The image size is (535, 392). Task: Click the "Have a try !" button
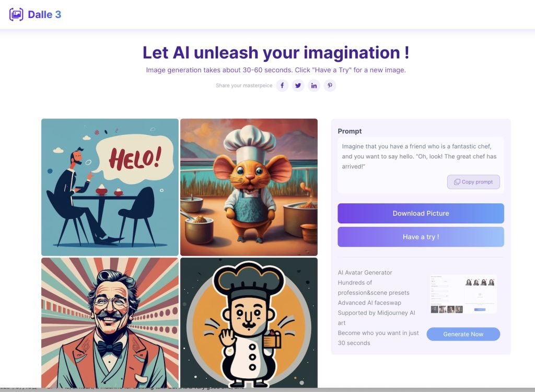click(x=421, y=237)
